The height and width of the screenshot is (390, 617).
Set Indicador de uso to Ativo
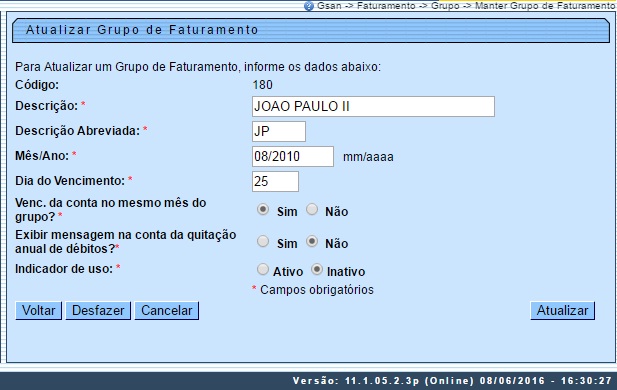point(263,269)
